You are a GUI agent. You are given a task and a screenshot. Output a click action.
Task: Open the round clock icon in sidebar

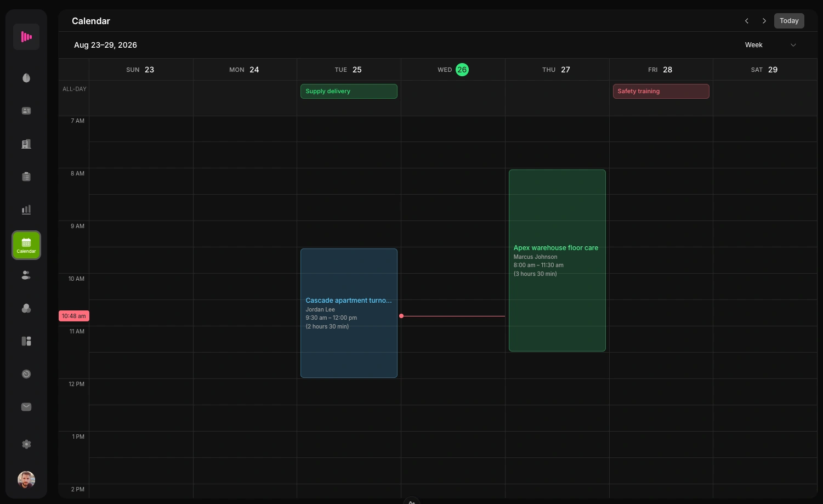(x=26, y=374)
